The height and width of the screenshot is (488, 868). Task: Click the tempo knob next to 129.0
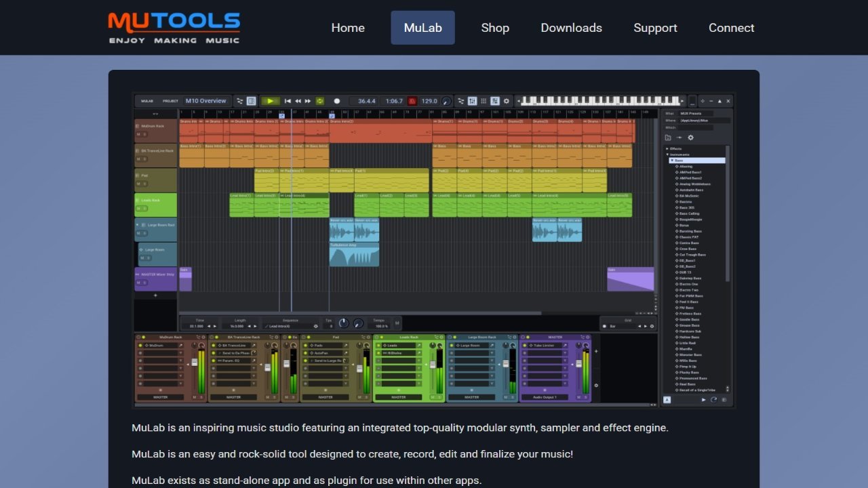coord(446,101)
